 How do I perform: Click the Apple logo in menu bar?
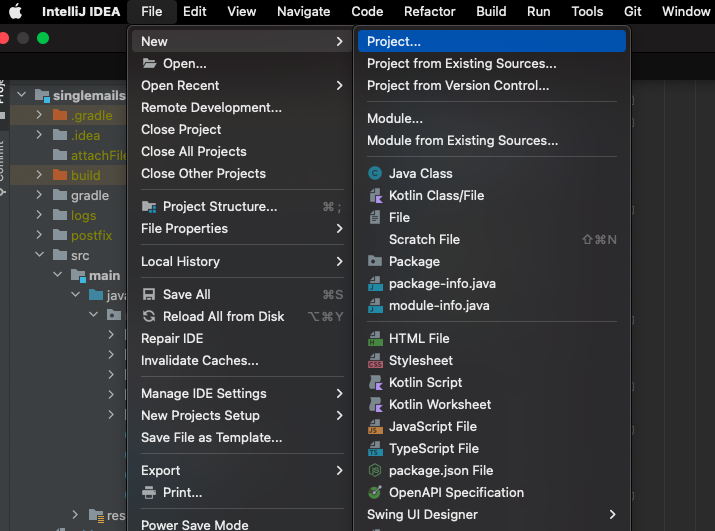click(x=16, y=11)
